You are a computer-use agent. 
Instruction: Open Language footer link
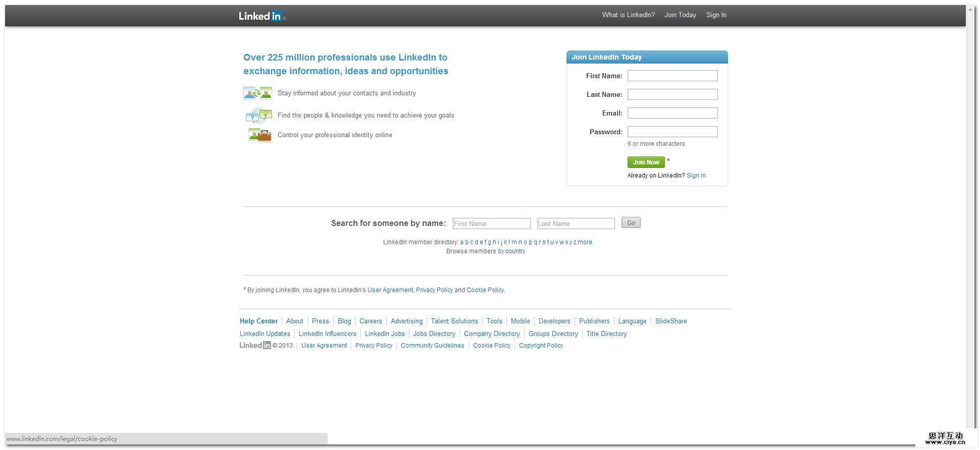[x=632, y=321]
